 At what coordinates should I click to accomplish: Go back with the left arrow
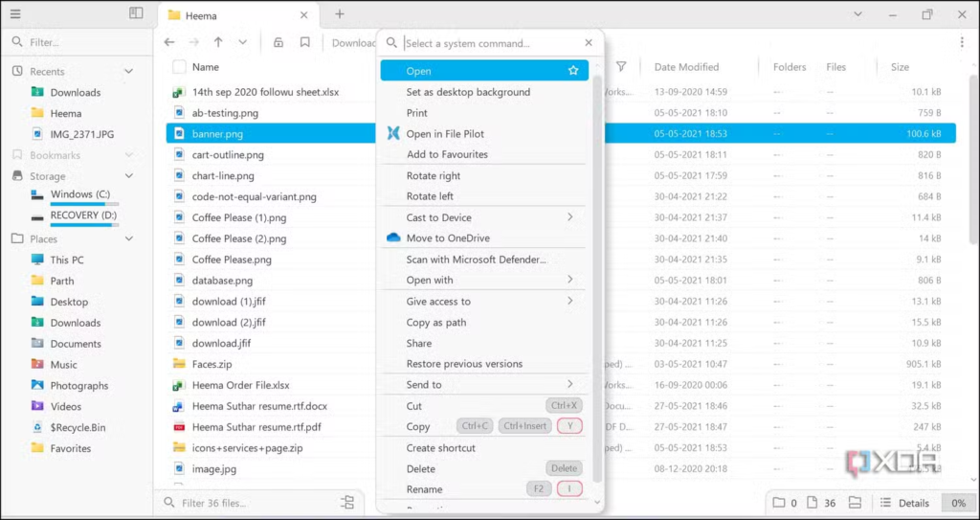click(169, 42)
